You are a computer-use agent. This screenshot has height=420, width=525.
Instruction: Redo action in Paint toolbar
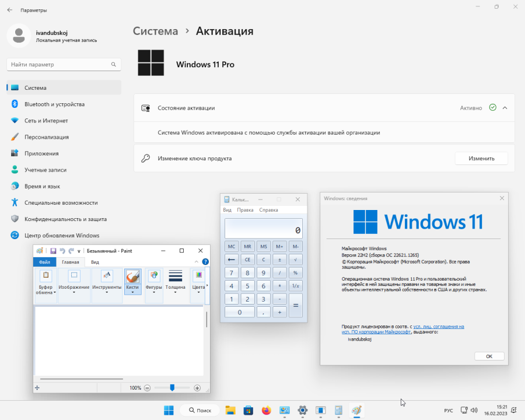click(71, 251)
